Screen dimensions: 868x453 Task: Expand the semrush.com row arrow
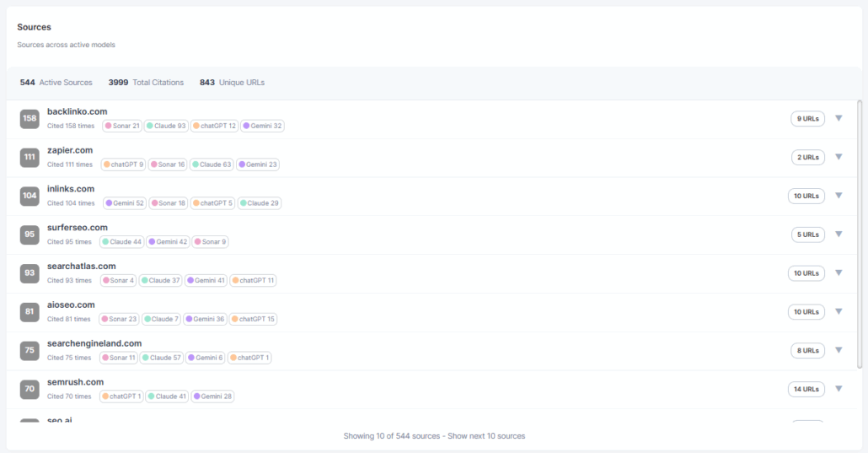pos(839,389)
